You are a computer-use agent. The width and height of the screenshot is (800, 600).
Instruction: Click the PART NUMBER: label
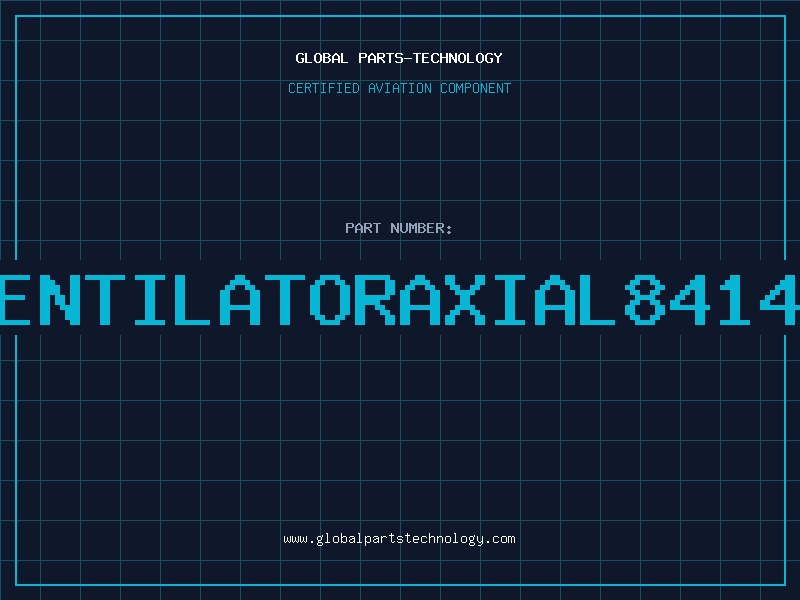click(399, 228)
